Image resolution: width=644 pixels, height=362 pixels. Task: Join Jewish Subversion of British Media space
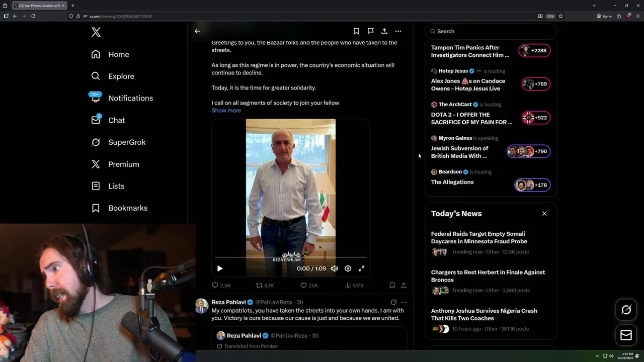pos(459,152)
